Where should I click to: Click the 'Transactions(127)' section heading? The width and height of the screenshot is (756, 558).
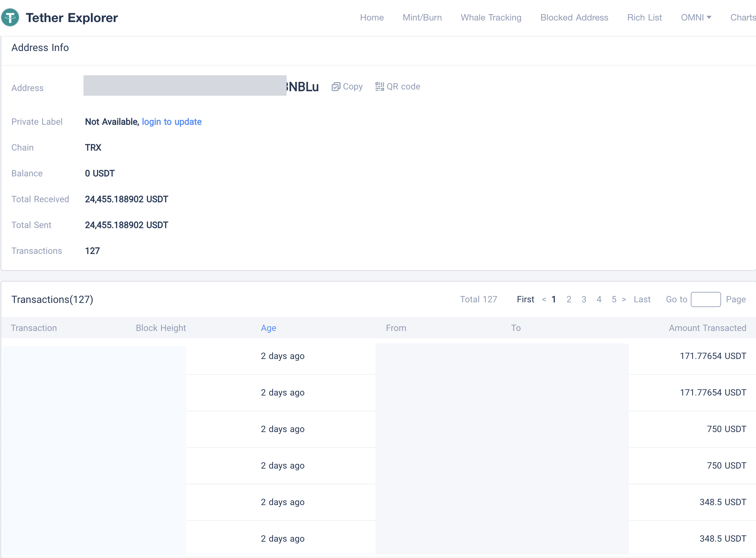pos(52,299)
